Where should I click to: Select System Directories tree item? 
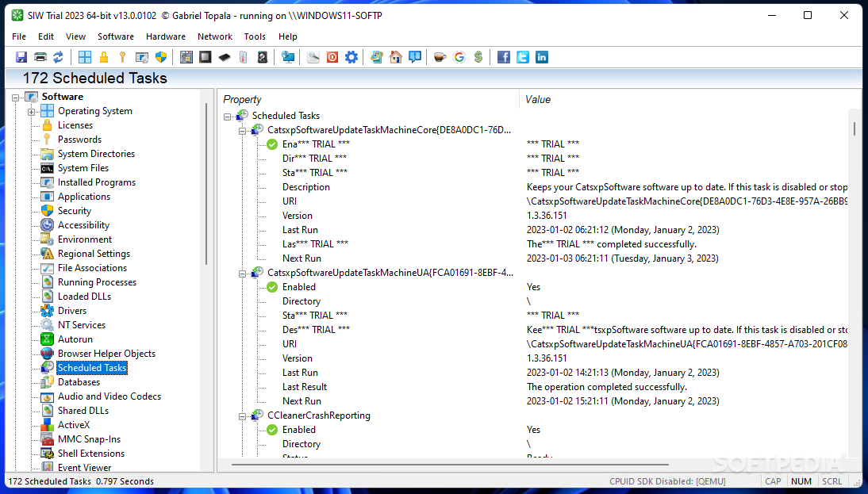pyautogui.click(x=96, y=154)
